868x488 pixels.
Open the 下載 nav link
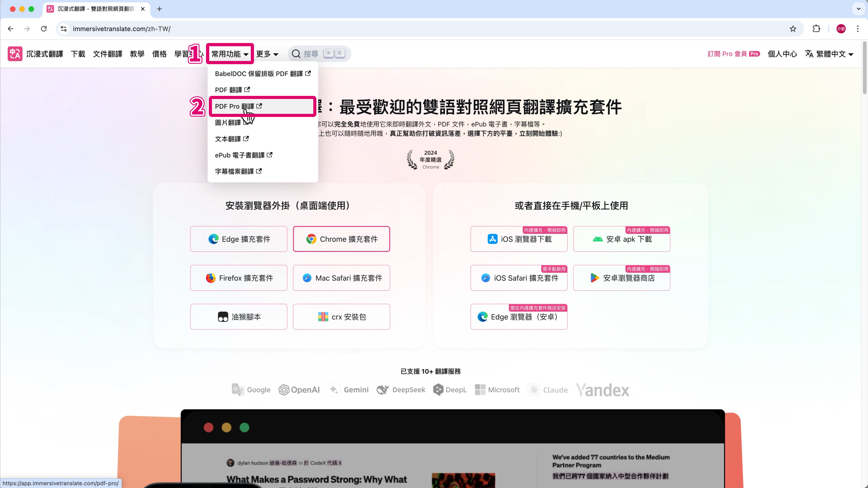[78, 54]
